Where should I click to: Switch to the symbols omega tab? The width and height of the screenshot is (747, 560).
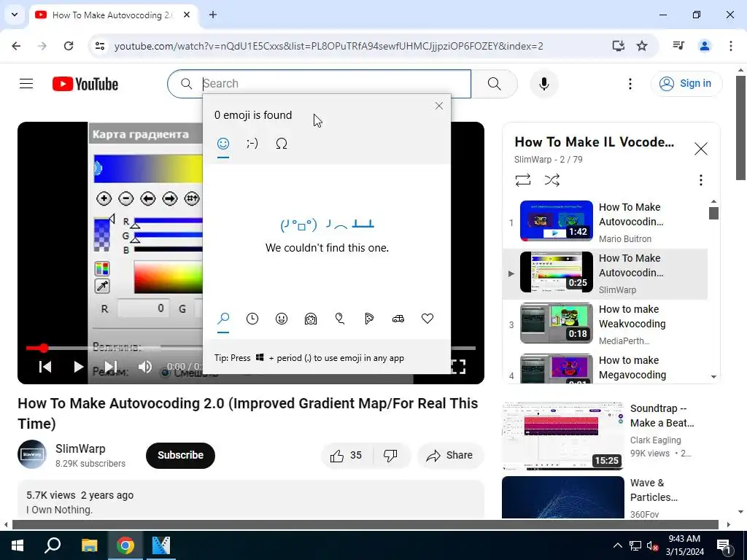tap(282, 144)
